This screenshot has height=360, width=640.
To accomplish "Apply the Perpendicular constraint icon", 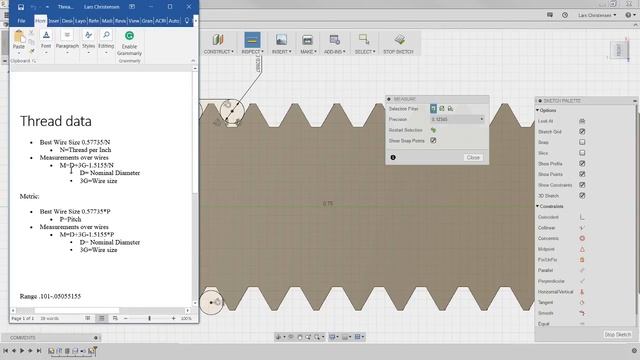I will pos(582,281).
